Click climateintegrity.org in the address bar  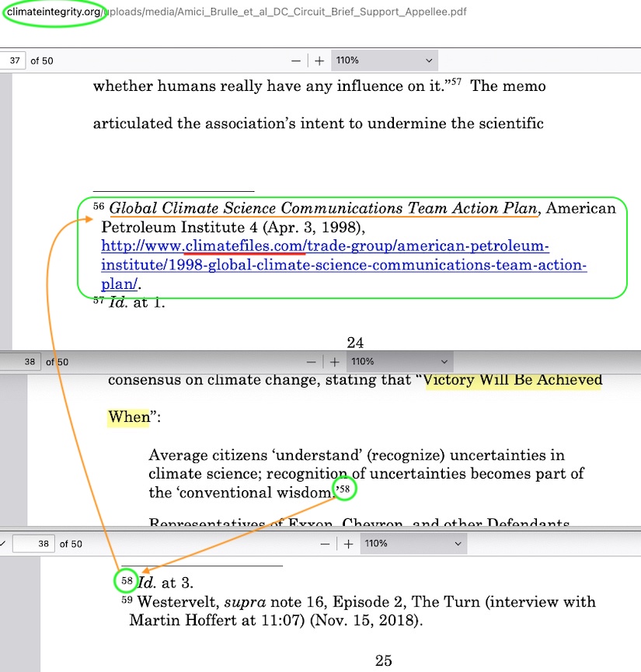(54, 13)
